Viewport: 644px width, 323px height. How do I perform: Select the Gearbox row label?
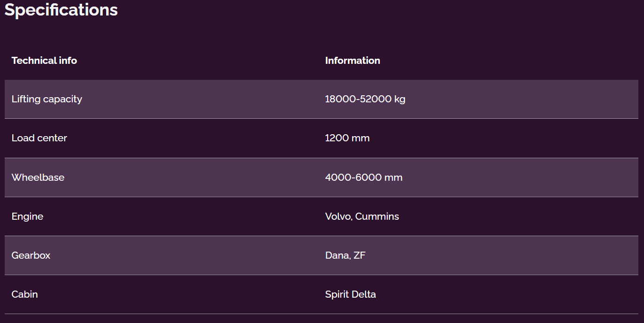(31, 255)
